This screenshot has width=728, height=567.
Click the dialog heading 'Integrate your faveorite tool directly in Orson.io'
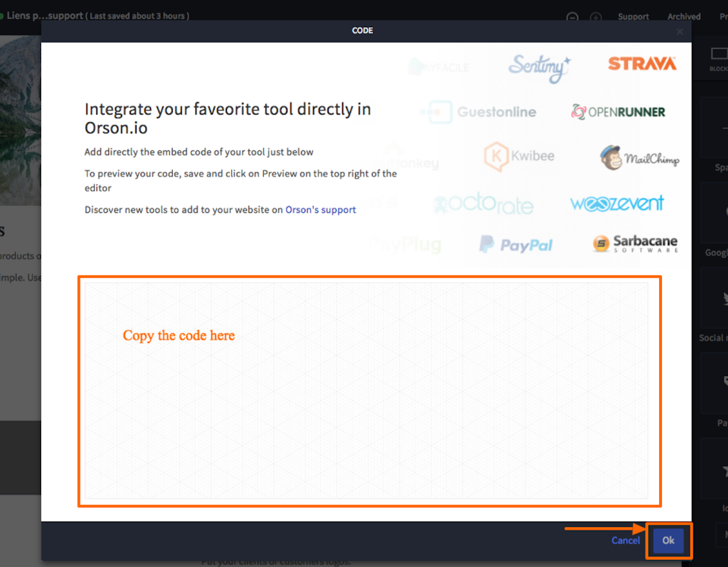coord(227,117)
